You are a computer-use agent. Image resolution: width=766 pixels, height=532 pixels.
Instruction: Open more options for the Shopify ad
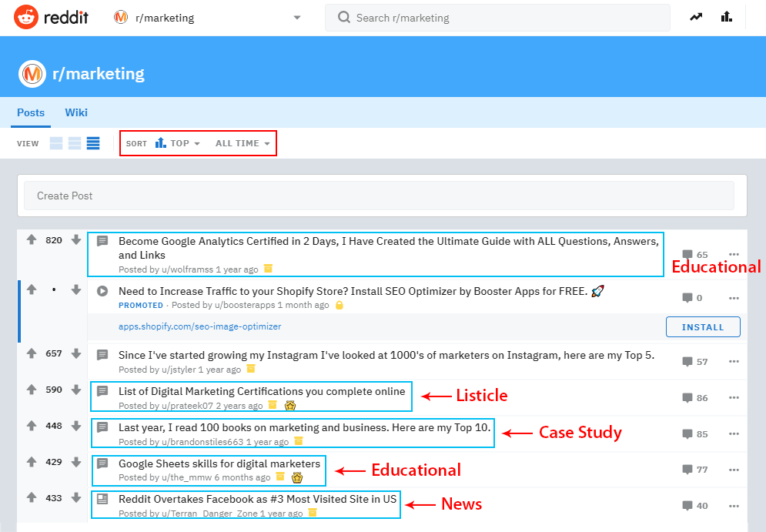point(734,298)
